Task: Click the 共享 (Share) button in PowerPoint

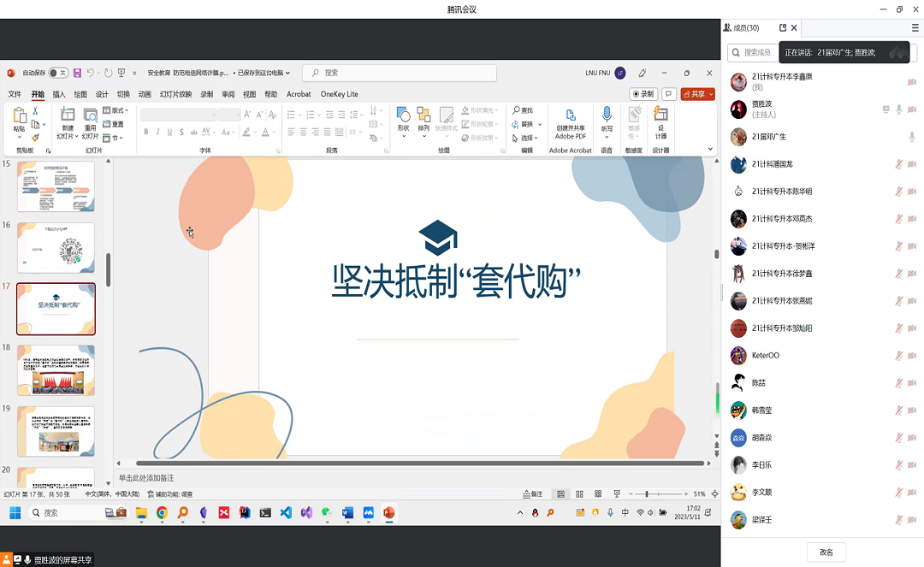Action: (696, 94)
